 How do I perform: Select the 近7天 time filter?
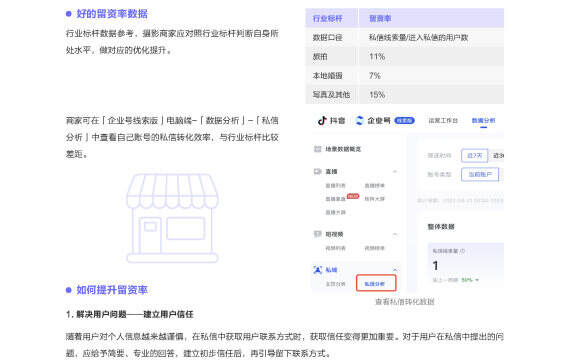click(474, 156)
